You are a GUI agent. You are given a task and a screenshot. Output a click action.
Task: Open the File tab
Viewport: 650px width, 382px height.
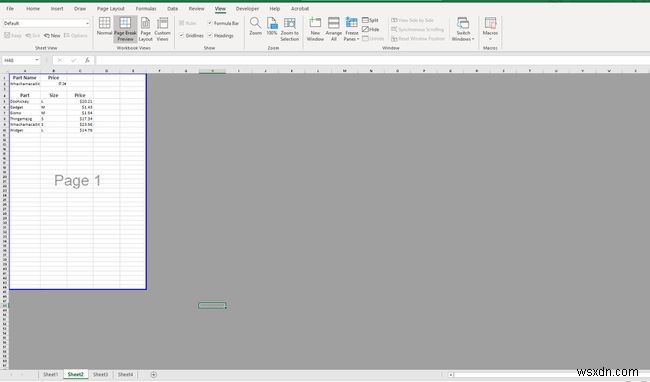coord(10,8)
